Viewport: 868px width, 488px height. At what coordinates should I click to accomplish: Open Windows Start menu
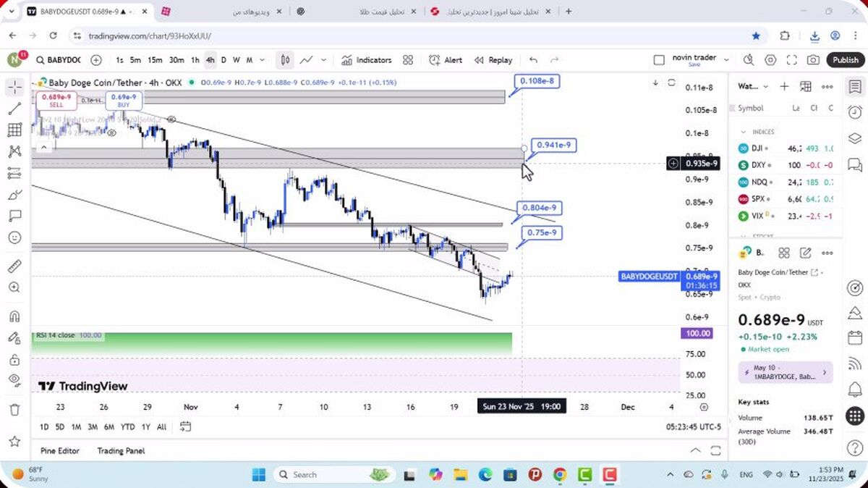click(258, 475)
